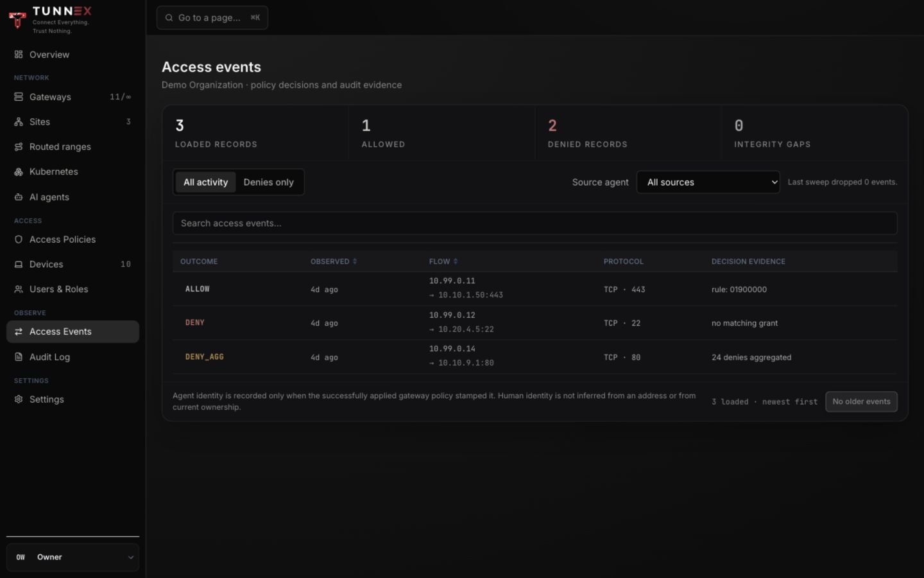Select the red DENY outcome label
Screen dimensions: 924x578
click(194, 323)
